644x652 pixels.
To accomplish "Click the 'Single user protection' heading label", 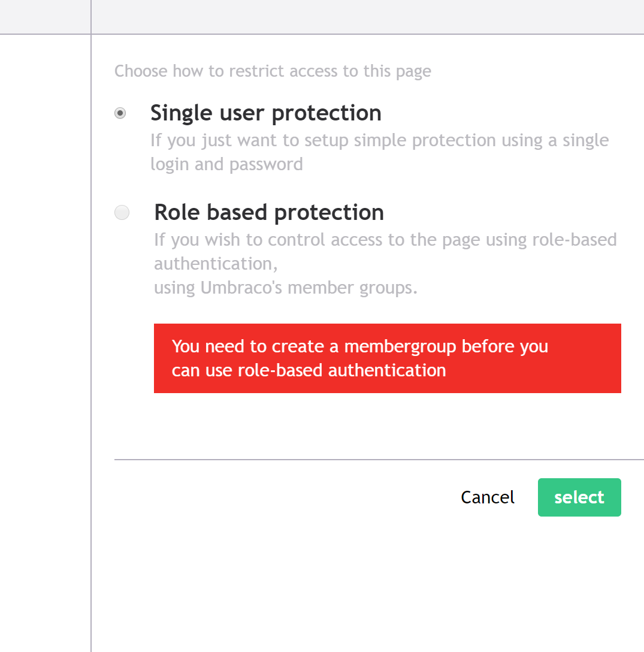I will coord(265,113).
